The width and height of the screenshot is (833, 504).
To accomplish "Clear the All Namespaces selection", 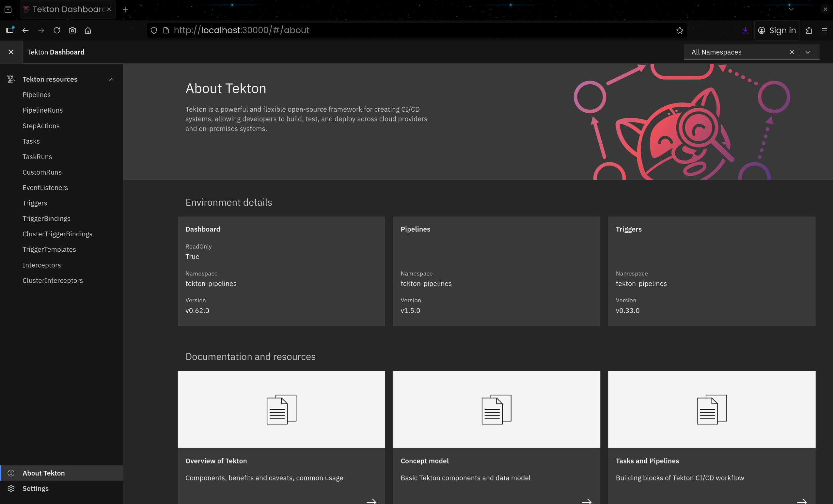I will coord(792,52).
